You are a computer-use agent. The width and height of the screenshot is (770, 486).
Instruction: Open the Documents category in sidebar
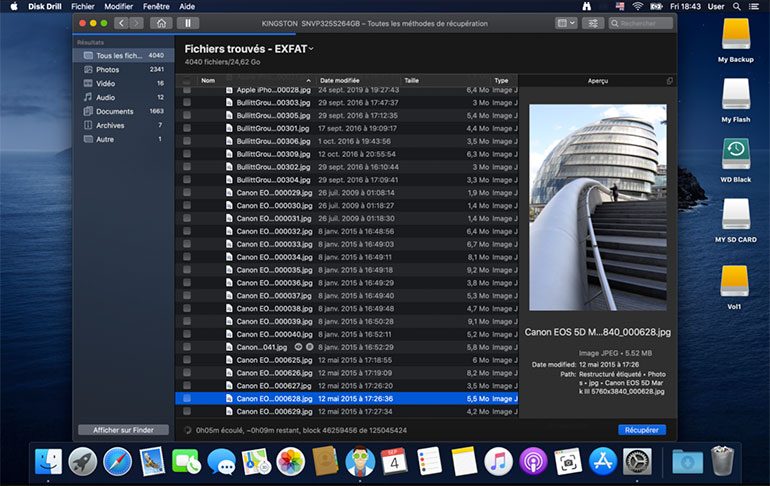(x=115, y=111)
